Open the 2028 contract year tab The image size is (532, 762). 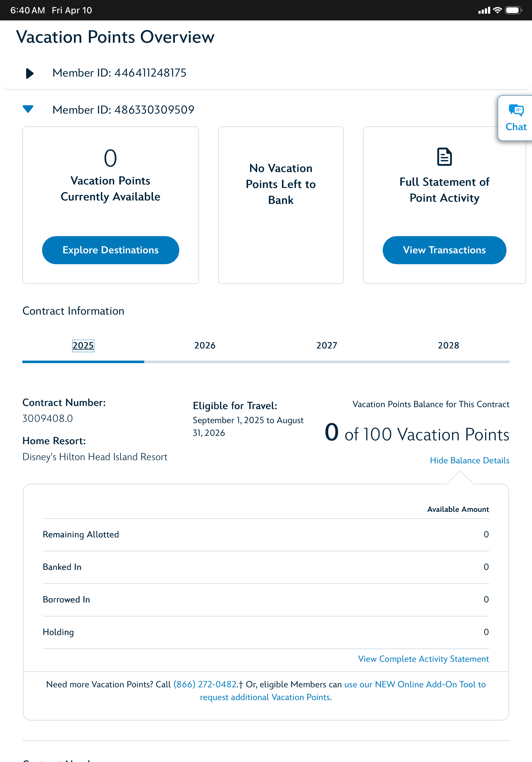click(448, 346)
